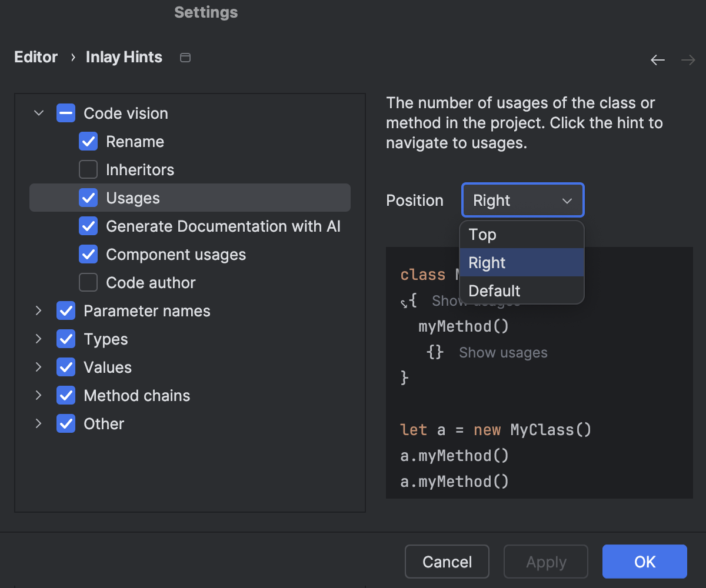The image size is (706, 588).
Task: Toggle the Generate Documentation with AI checkbox
Action: (88, 226)
